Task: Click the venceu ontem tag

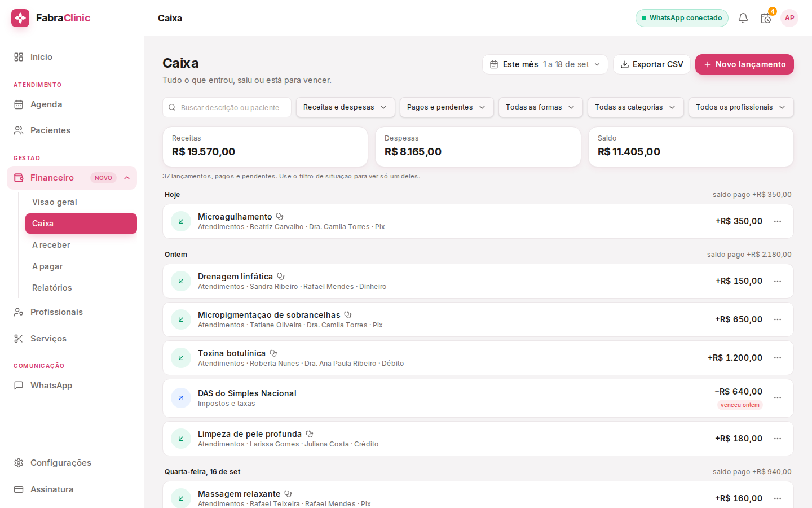Action: coord(740,405)
